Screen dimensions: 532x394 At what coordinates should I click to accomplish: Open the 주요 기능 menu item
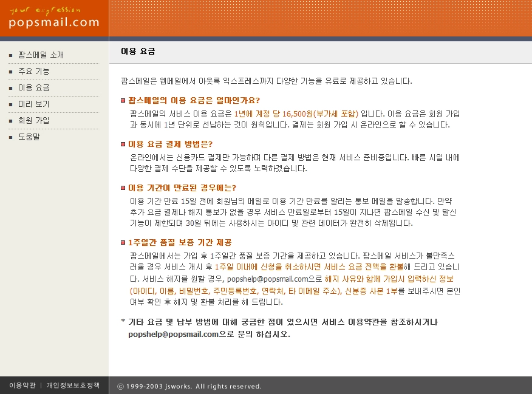point(33,71)
